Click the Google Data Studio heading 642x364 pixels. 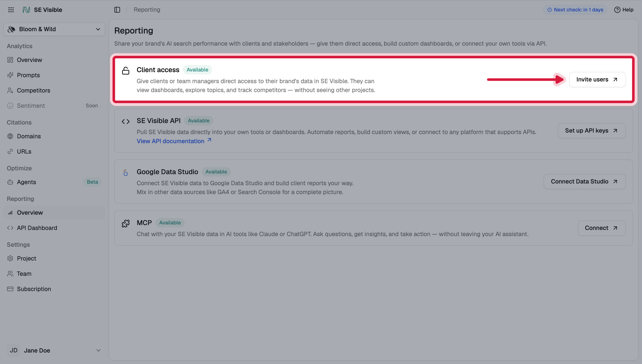click(x=167, y=172)
